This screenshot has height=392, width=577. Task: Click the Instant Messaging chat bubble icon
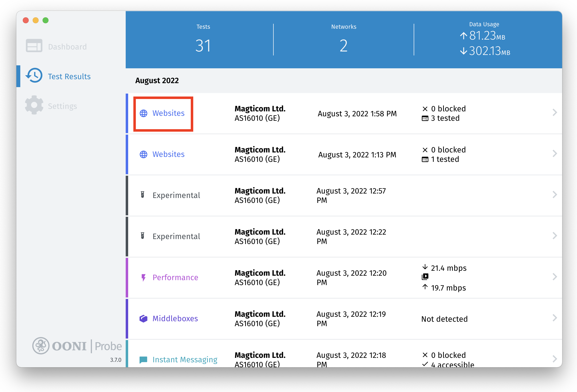tap(143, 360)
